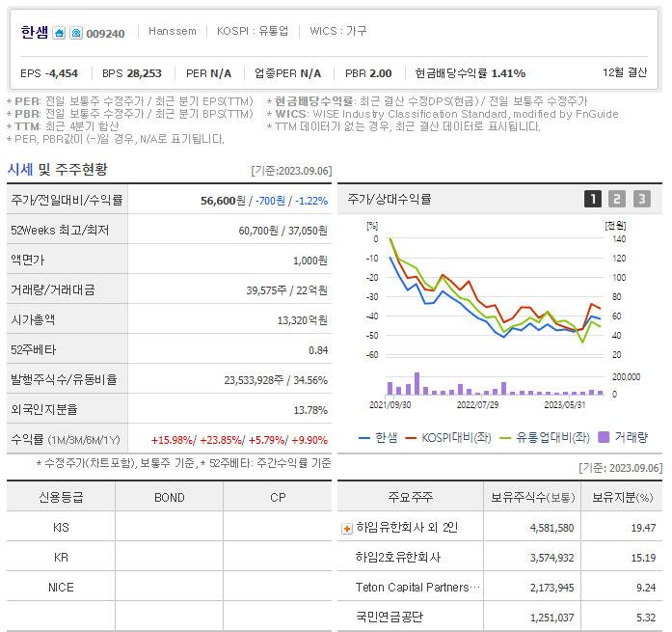Click the BPS value 28,253

coord(144,73)
